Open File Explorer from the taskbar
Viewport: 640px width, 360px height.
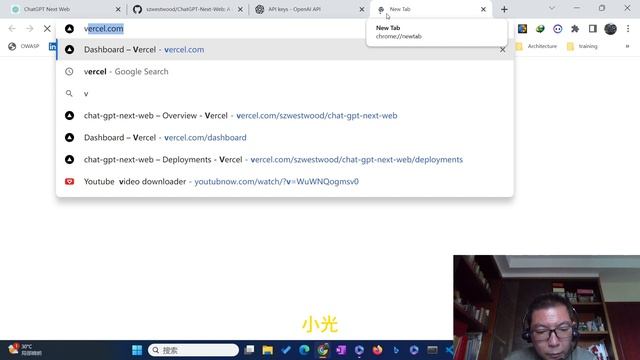tap(267, 350)
